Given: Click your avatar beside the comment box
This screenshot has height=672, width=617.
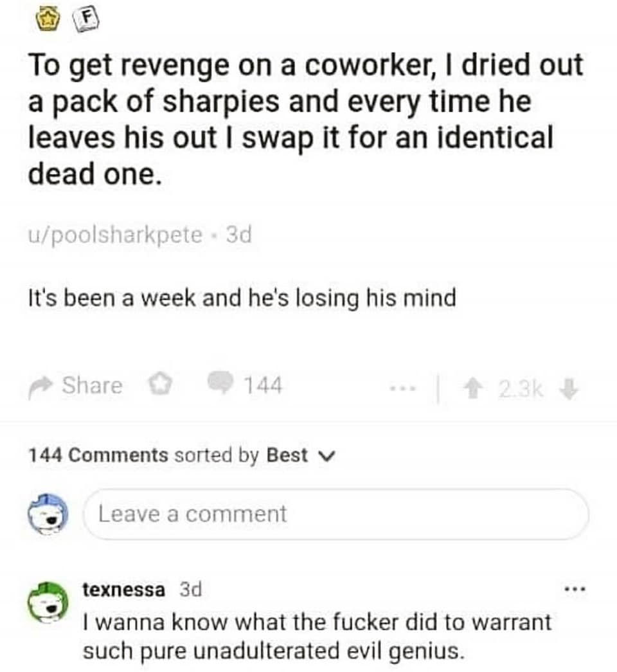Looking at the screenshot, I should (x=48, y=514).
